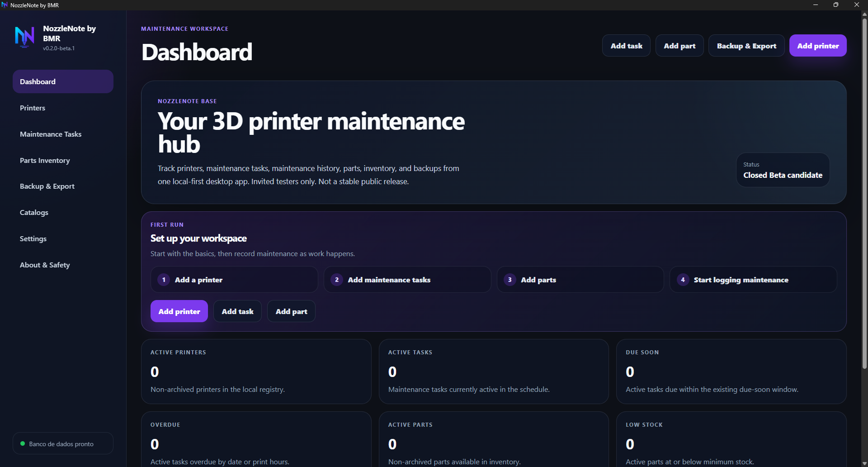Click the purple header Add printer button
The width and height of the screenshot is (868, 467).
tap(818, 46)
